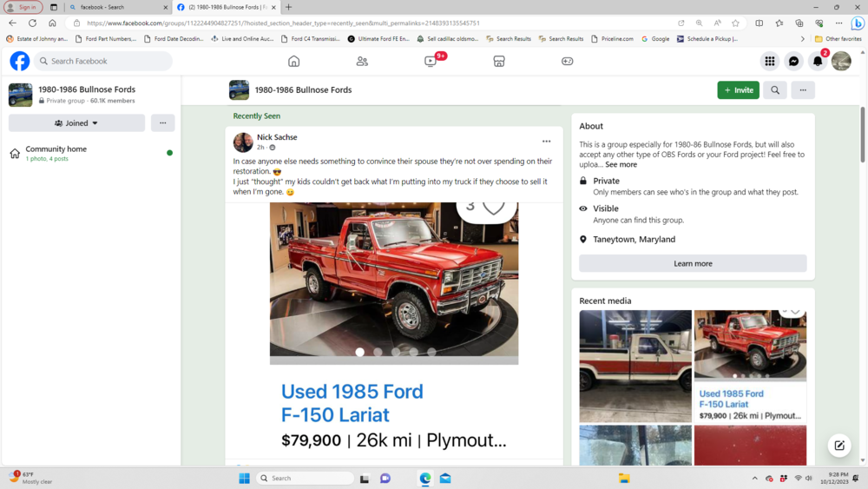Open Task View on taskbar

point(365,478)
